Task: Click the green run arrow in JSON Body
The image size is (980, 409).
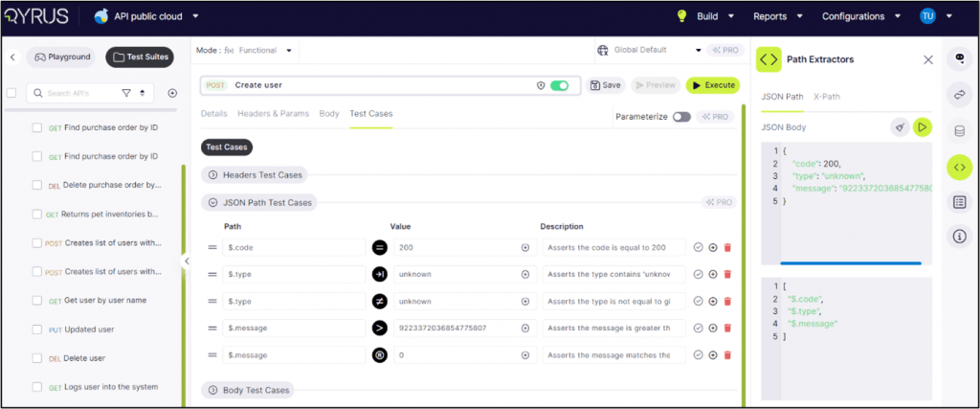Action: pyautogui.click(x=922, y=126)
